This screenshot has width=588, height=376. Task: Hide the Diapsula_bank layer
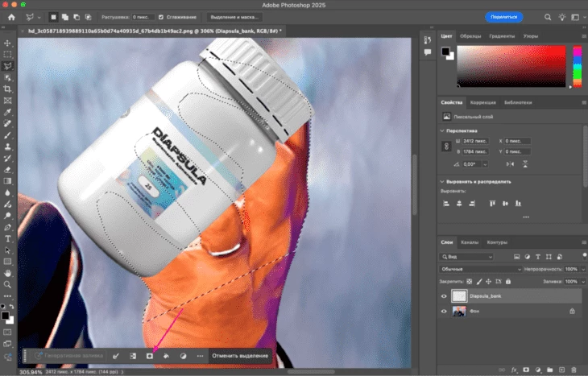[x=444, y=296]
